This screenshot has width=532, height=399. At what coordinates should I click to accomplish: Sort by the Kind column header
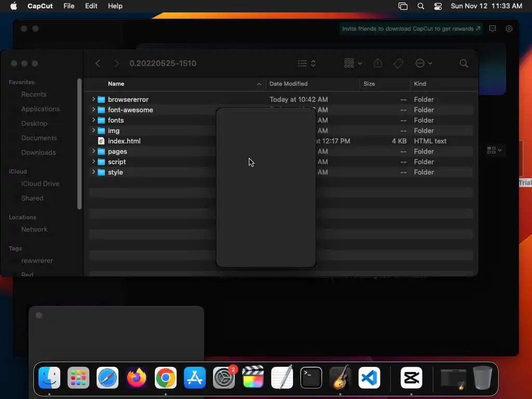[x=420, y=84]
